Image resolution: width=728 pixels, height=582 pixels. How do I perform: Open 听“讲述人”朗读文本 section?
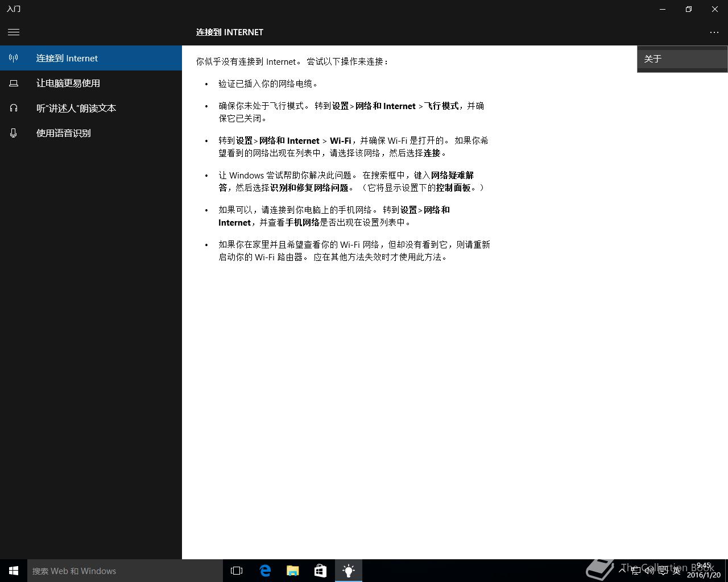pyautogui.click(x=91, y=108)
